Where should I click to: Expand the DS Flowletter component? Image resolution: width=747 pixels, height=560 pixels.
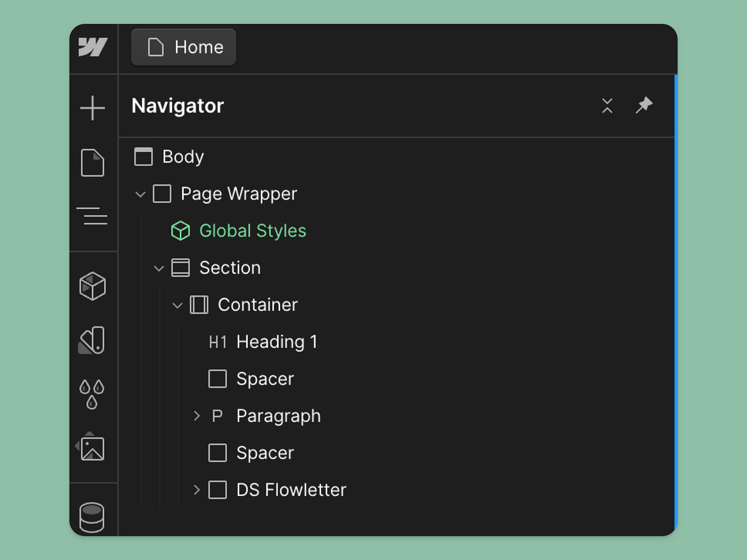click(x=196, y=490)
